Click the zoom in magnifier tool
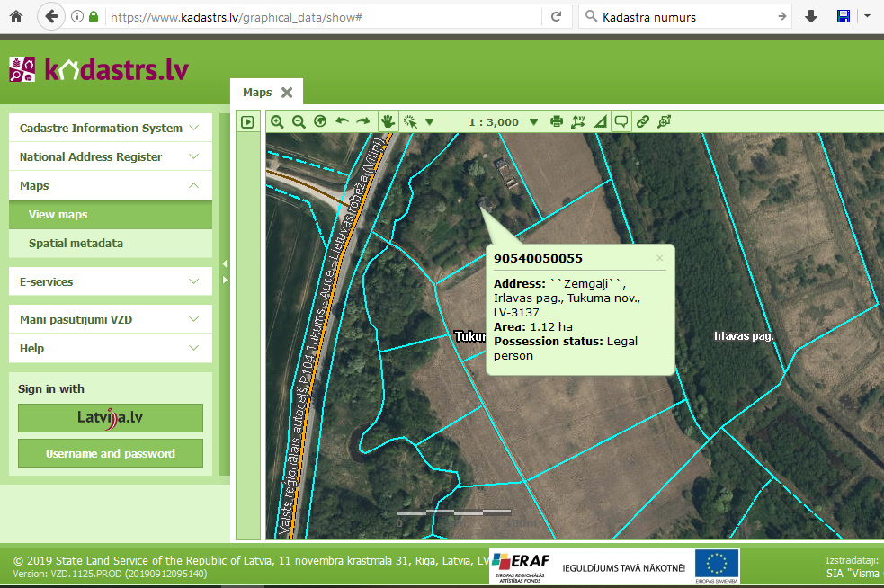The width and height of the screenshot is (884, 588). click(x=277, y=121)
